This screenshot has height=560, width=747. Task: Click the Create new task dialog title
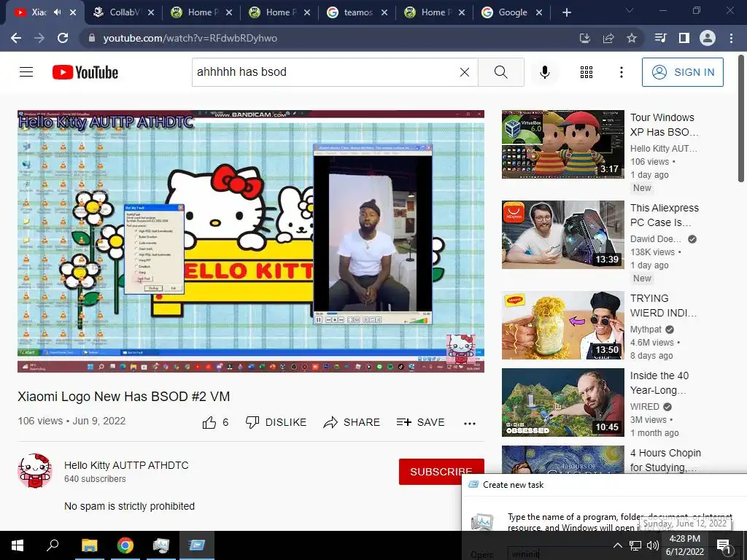[513, 485]
